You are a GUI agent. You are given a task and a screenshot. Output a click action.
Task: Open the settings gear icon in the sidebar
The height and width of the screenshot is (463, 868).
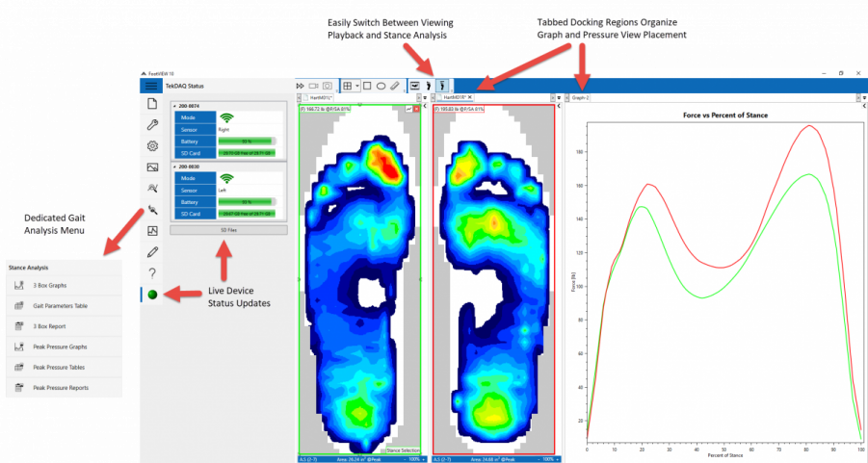(x=151, y=146)
